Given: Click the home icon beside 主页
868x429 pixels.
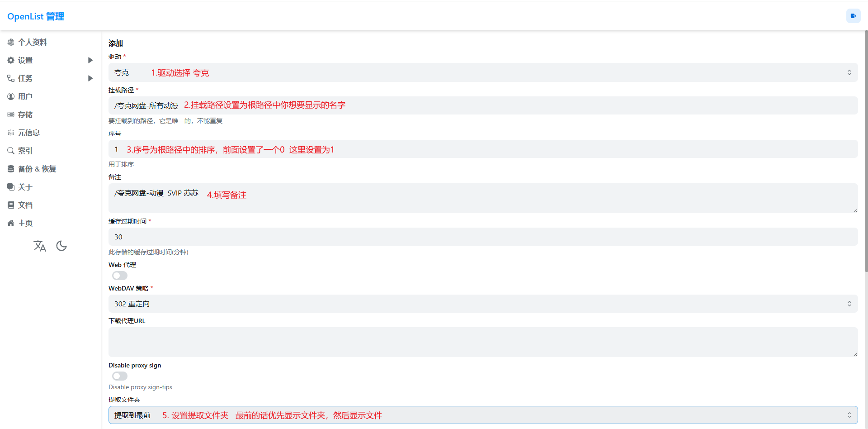Looking at the screenshot, I should pyautogui.click(x=11, y=223).
